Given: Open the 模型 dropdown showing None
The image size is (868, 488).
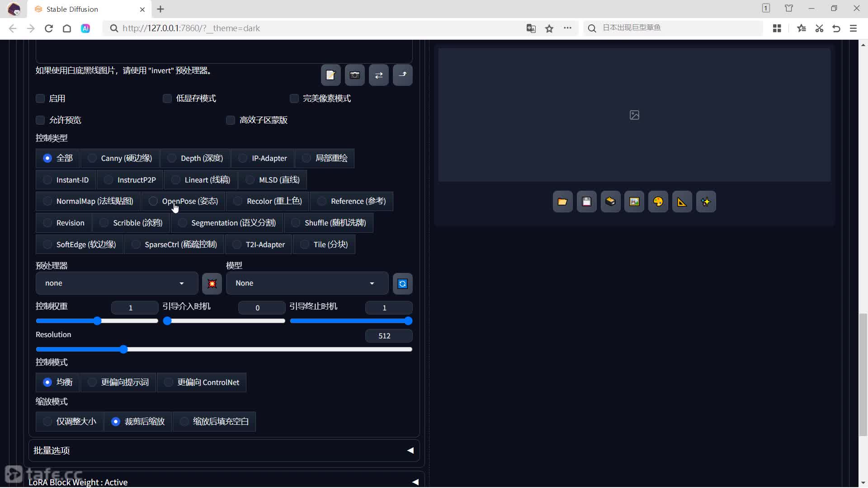Looking at the screenshot, I should pos(307,283).
